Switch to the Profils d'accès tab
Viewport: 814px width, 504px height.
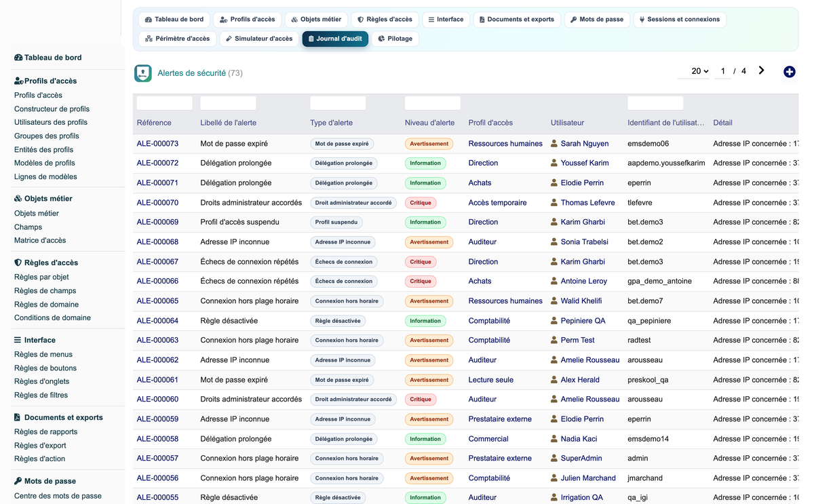(x=247, y=20)
